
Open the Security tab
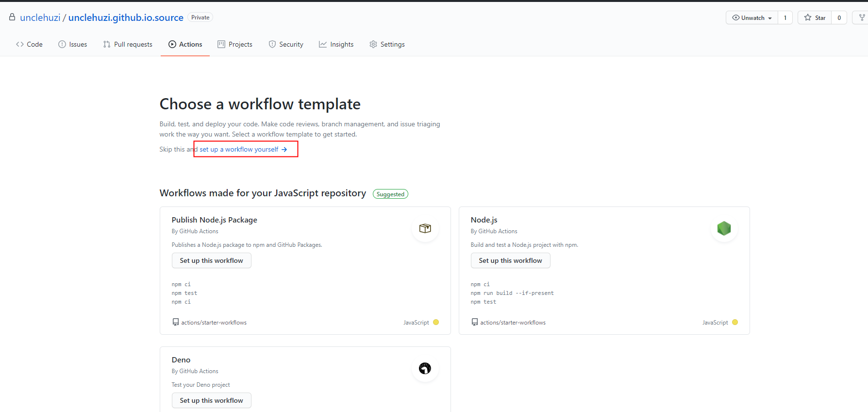click(286, 44)
